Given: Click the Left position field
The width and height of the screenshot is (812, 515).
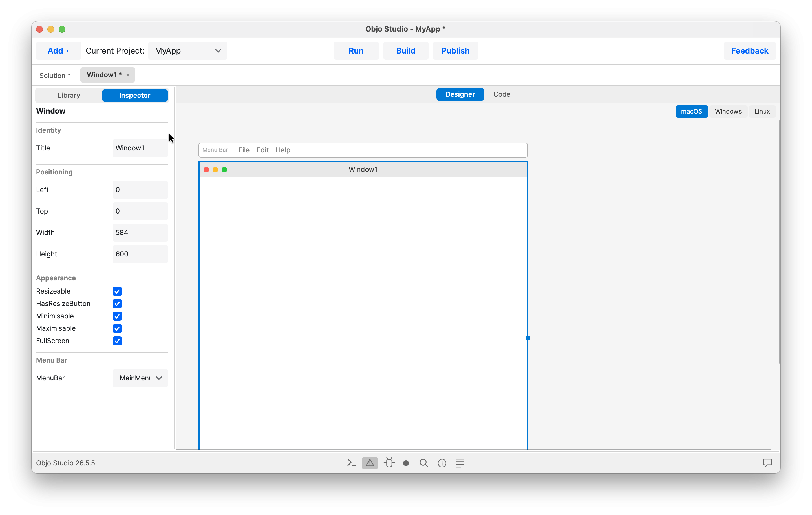Looking at the screenshot, I should 140,190.
